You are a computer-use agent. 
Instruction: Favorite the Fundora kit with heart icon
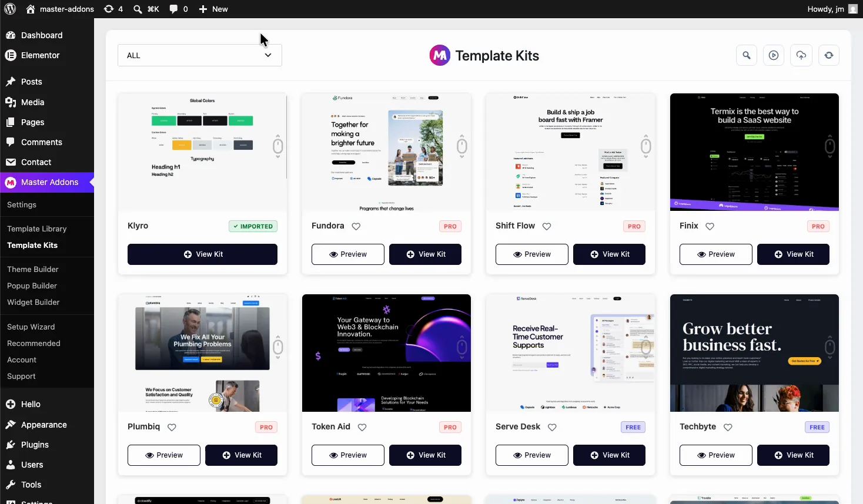(356, 226)
